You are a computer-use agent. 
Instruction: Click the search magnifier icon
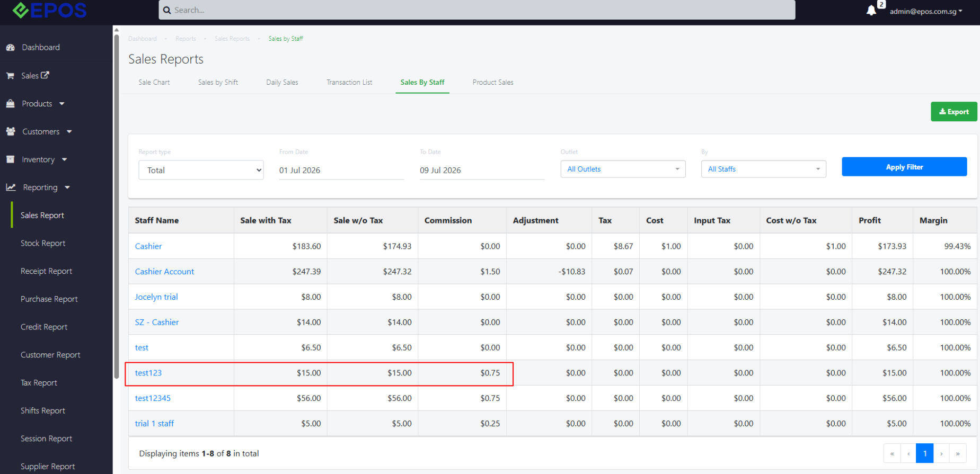click(167, 10)
